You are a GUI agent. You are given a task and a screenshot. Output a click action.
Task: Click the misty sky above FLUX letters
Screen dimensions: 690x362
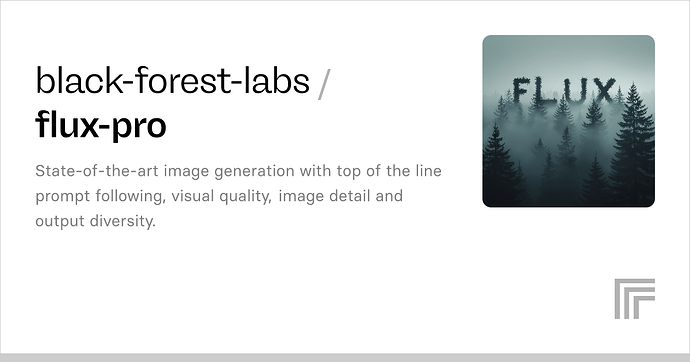pos(568,55)
